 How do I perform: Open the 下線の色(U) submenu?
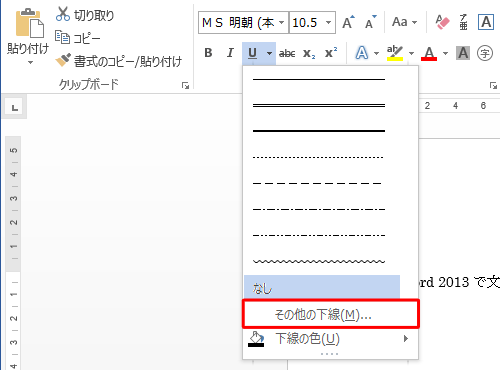331,339
